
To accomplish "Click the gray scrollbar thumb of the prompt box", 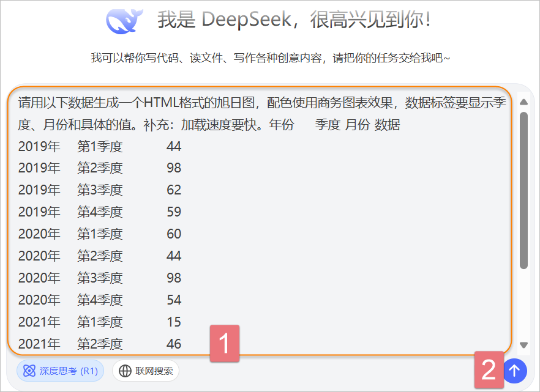I will pyautogui.click(x=524, y=190).
